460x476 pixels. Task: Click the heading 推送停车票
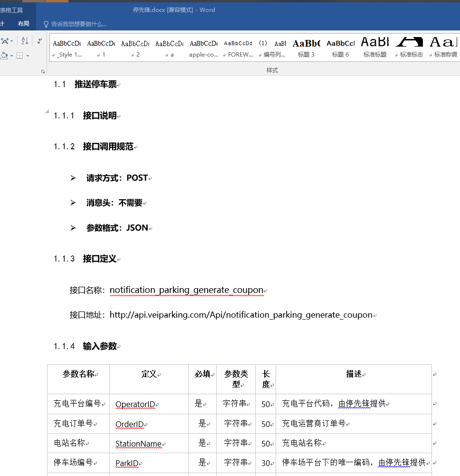pyautogui.click(x=96, y=84)
